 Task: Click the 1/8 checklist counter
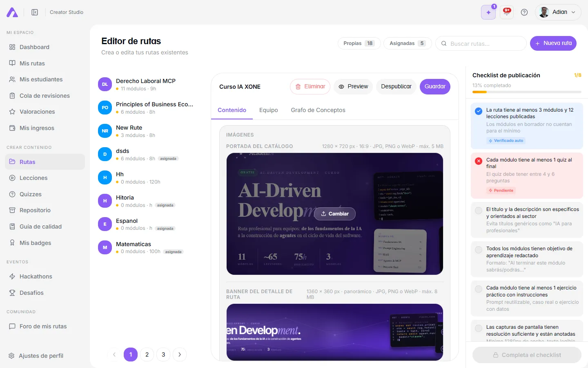click(577, 75)
